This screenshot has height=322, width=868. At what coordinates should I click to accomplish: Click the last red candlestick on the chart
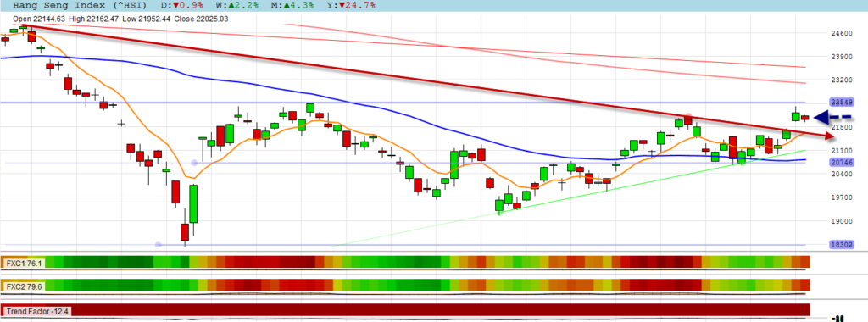point(805,117)
